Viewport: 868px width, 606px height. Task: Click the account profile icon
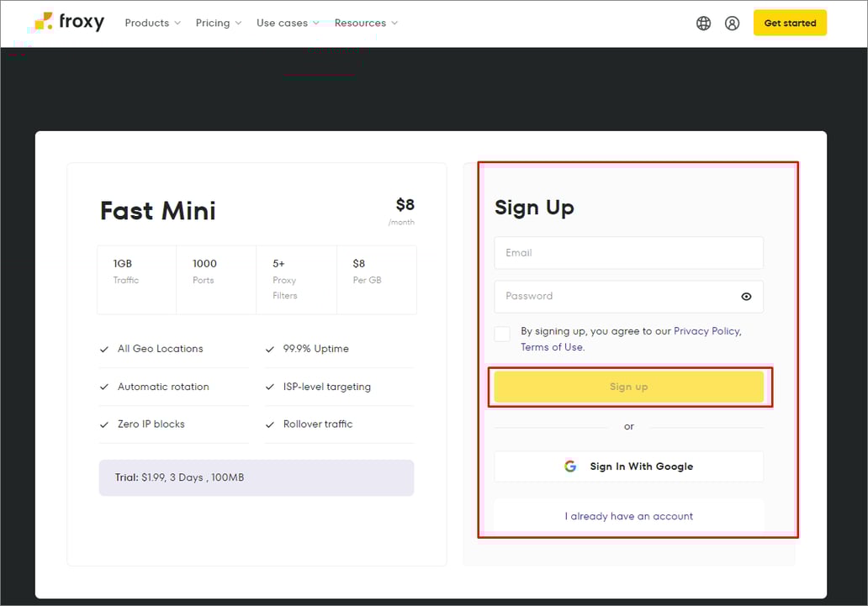pyautogui.click(x=732, y=23)
